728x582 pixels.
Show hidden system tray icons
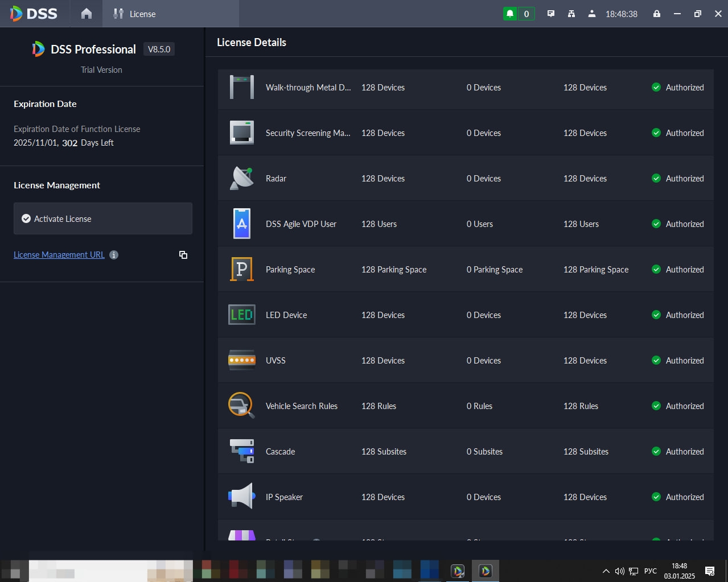pyautogui.click(x=606, y=571)
